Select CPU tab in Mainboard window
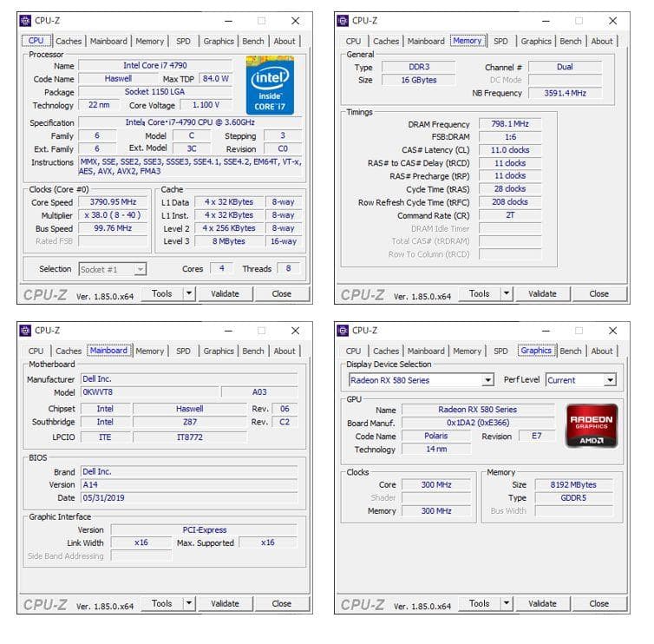Image resolution: width=654 pixels, height=644 pixels. pos(36,351)
